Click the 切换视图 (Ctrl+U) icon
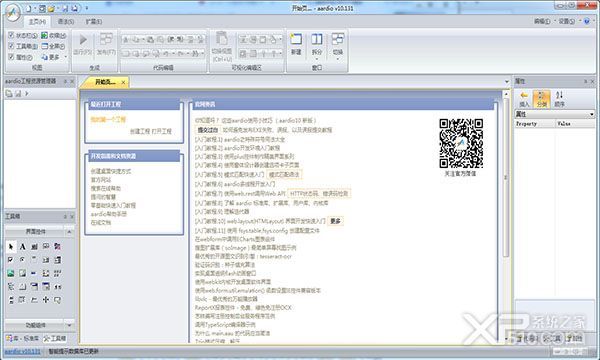 pos(222,39)
